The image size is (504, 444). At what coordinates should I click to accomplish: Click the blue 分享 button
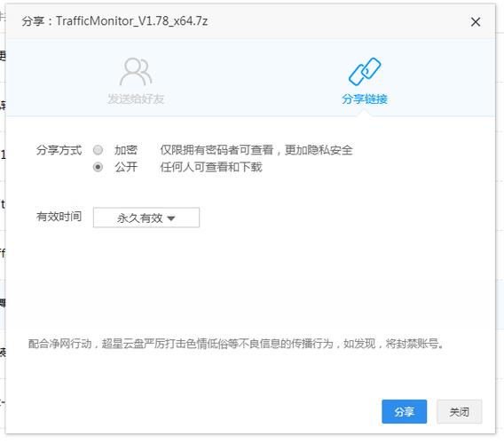404,411
